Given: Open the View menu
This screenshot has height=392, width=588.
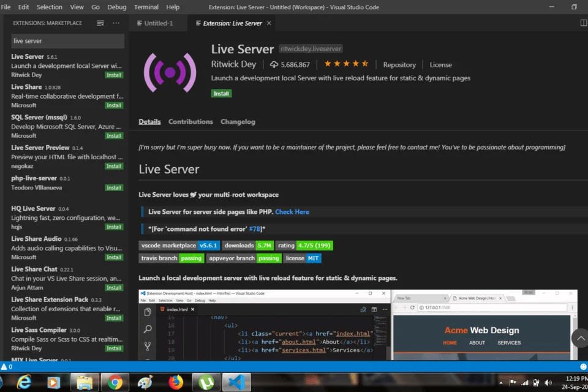Looking at the screenshot, I should pyautogui.click(x=77, y=7).
